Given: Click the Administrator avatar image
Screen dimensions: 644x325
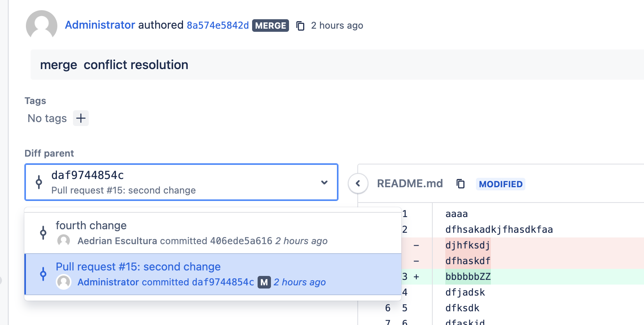Looking at the screenshot, I should coord(42,25).
